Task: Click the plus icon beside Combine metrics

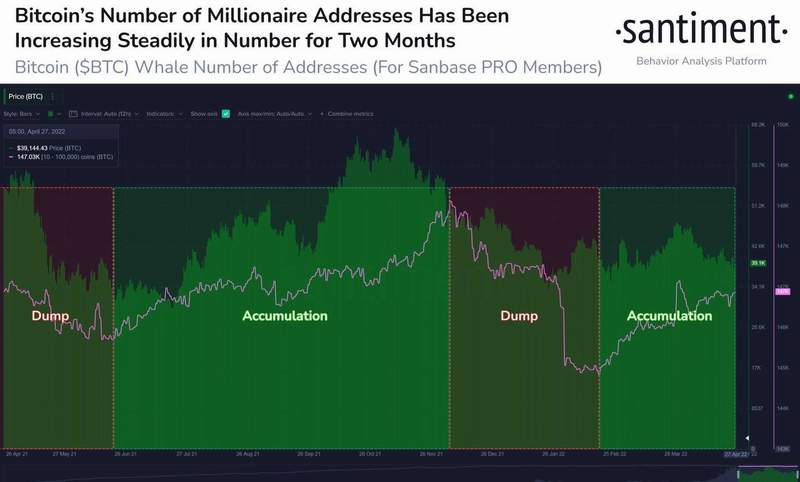Action: [x=322, y=114]
